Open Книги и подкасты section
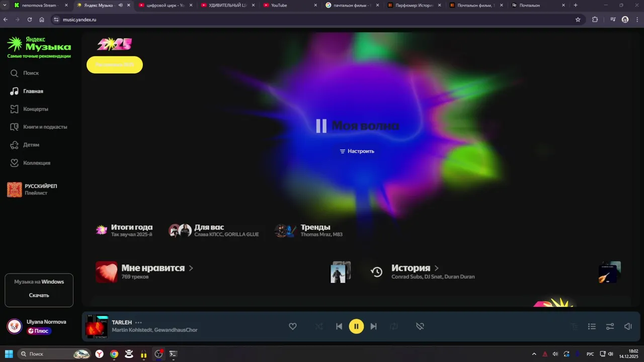 tap(38, 127)
